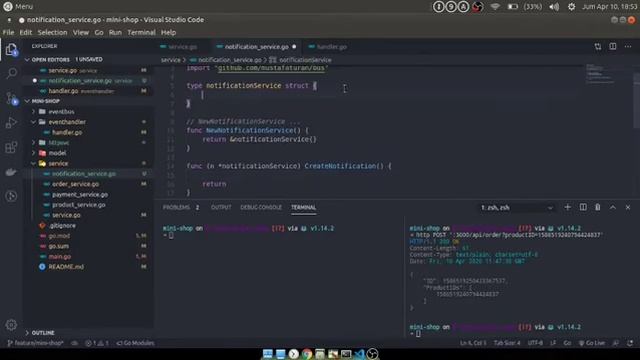Open the Manage gear in activity bar

click(11, 325)
